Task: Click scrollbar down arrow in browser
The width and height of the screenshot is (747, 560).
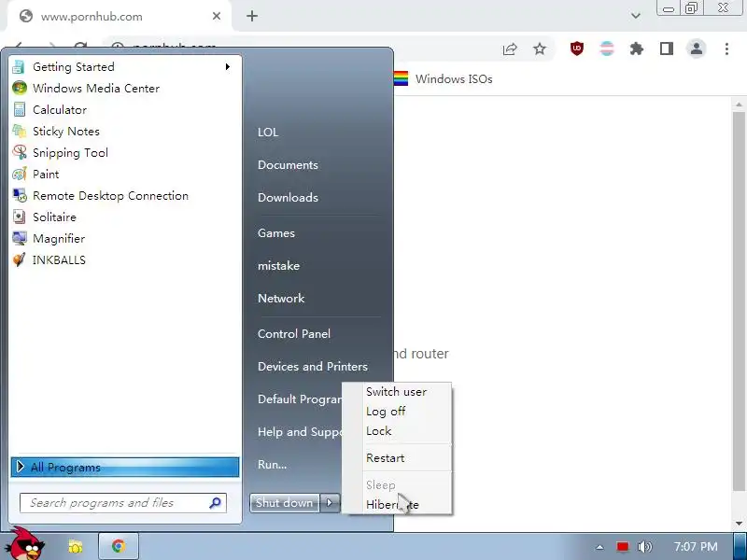Action: 739,524
